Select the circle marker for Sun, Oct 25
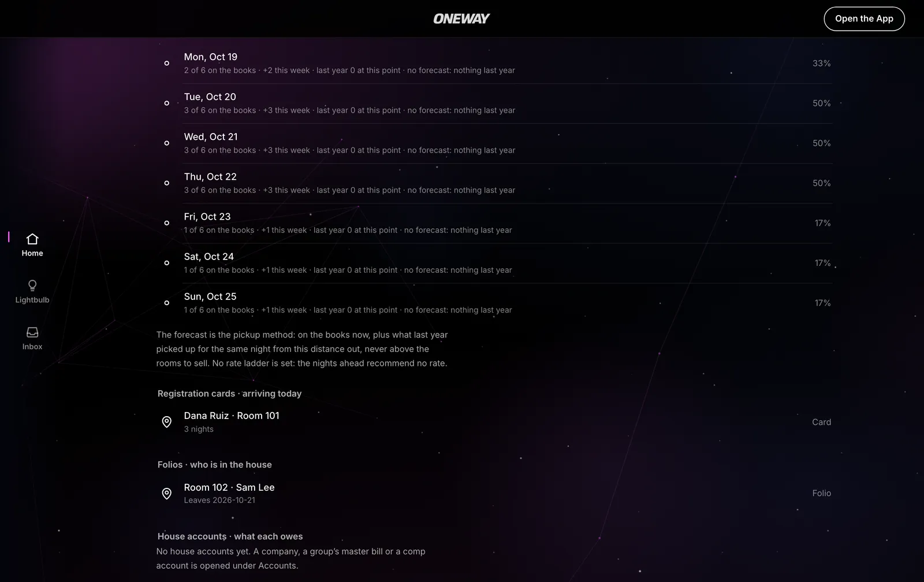This screenshot has height=582, width=924. [166, 302]
